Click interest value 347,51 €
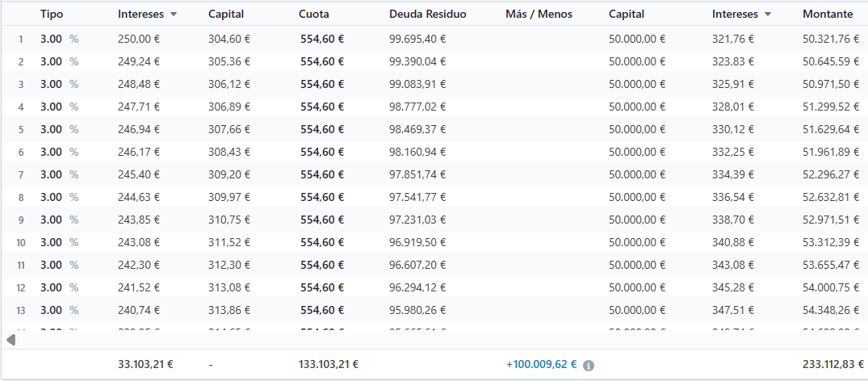The width and height of the screenshot is (868, 381). tap(733, 310)
